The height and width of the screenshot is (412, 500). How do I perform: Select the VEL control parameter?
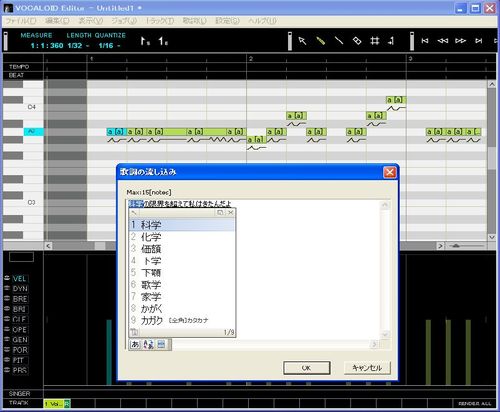20,279
